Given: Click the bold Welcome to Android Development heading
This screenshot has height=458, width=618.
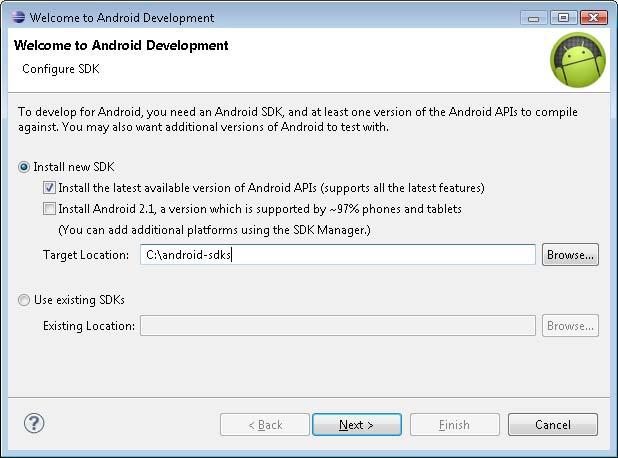Looking at the screenshot, I should [121, 45].
